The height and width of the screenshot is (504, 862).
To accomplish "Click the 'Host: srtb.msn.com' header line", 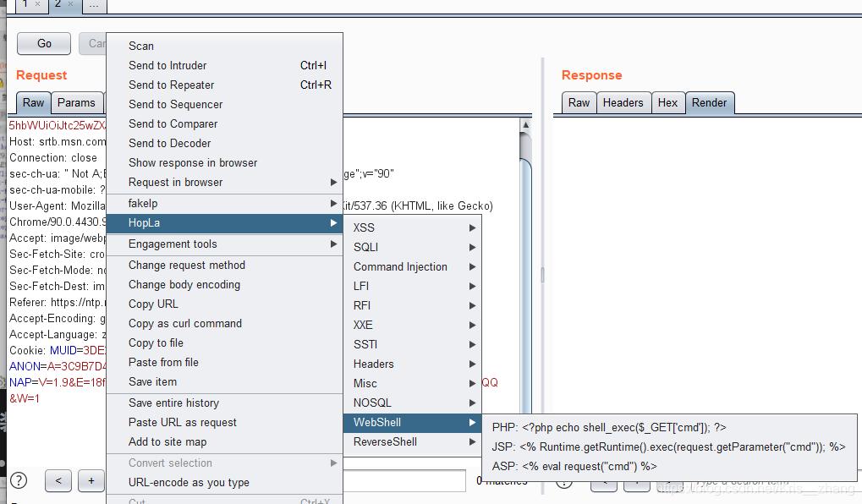I will (x=58, y=142).
